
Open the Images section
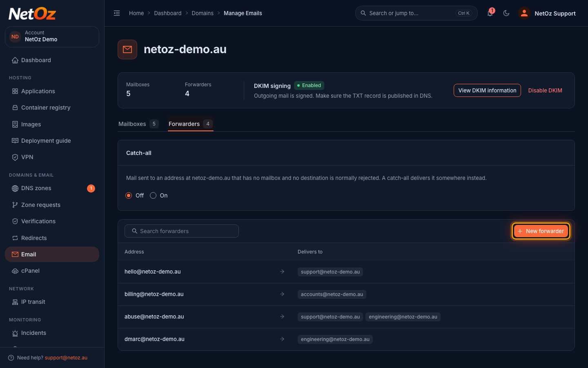click(x=52, y=124)
